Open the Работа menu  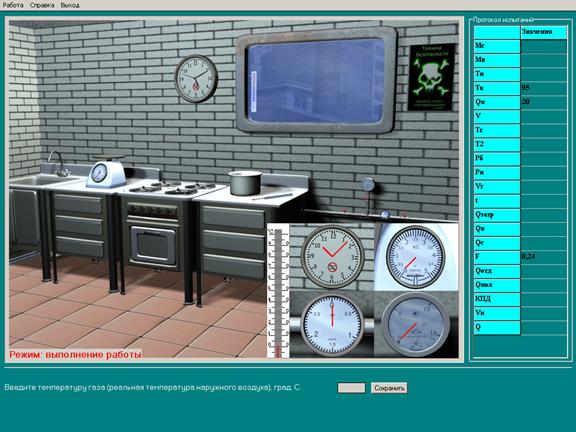[x=13, y=5]
